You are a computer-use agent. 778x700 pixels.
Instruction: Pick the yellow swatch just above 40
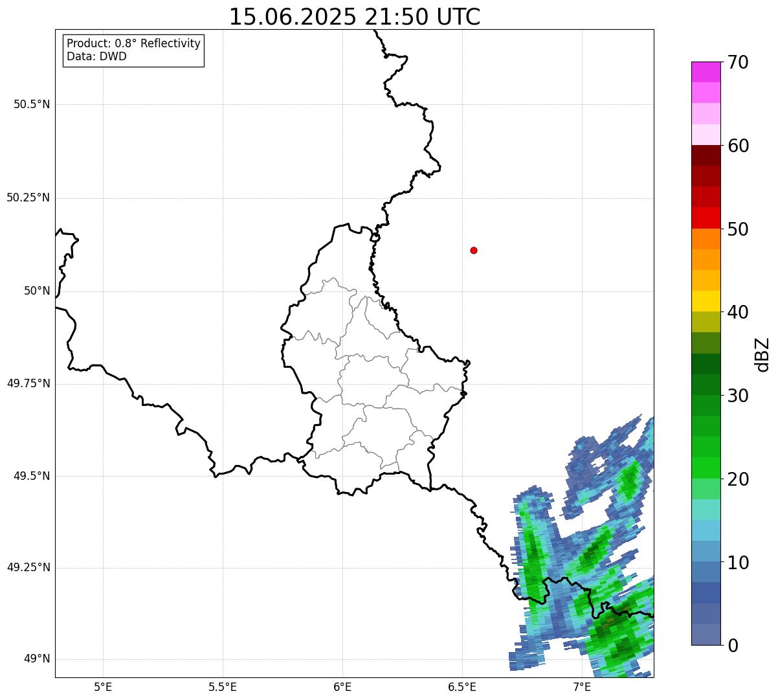[706, 301]
